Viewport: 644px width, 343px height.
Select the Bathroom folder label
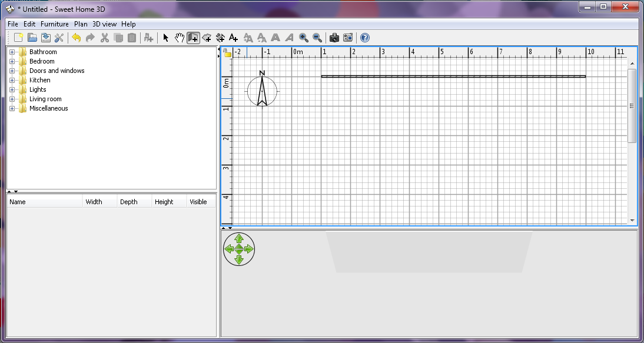pyautogui.click(x=43, y=52)
